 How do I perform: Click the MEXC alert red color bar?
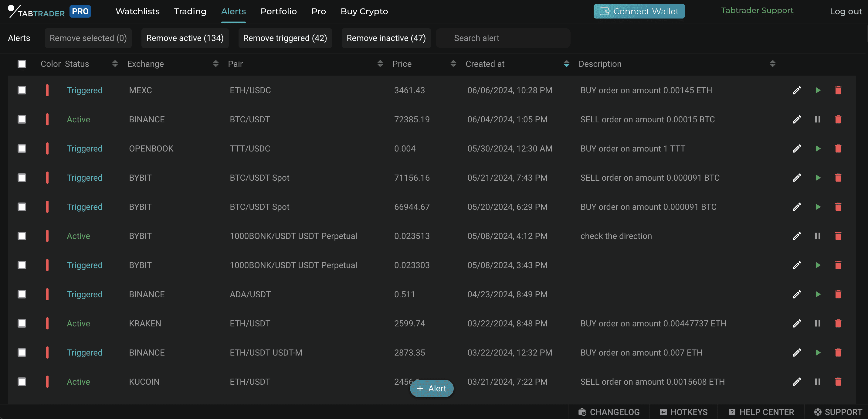coord(47,90)
